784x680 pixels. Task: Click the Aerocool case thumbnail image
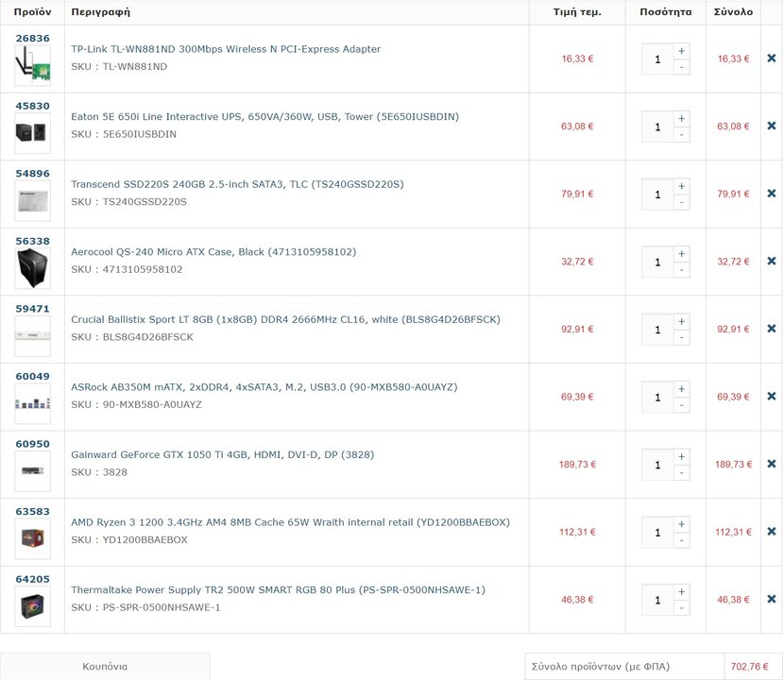tap(32, 268)
